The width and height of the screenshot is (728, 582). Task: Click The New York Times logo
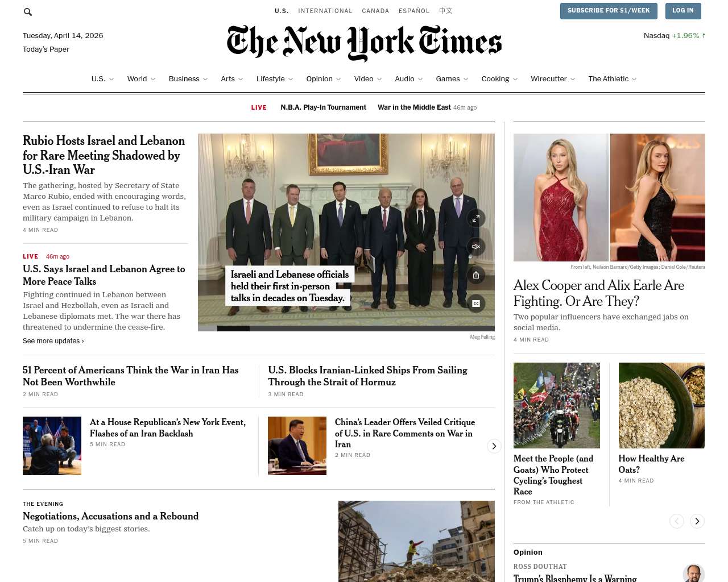point(364,43)
